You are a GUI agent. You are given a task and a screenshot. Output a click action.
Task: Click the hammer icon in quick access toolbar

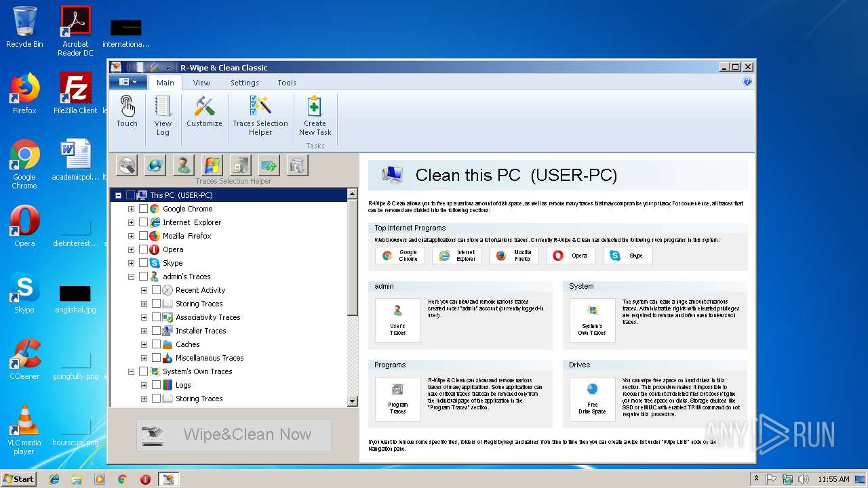click(155, 67)
